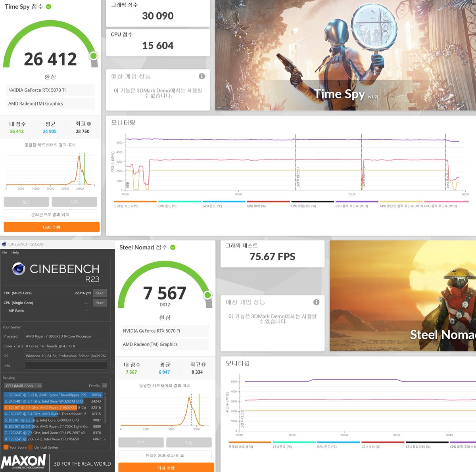Click the Your Score orange legend swatch
Screen dimensions: 476x472
pos(6,447)
